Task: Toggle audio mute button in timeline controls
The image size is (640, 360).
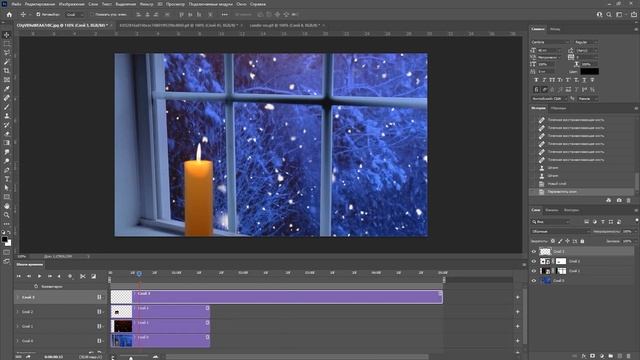Action: tap(59, 276)
